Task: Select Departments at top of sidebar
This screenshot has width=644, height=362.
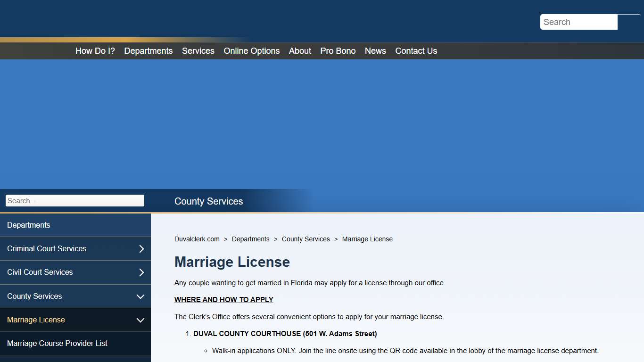Action: [28, 225]
